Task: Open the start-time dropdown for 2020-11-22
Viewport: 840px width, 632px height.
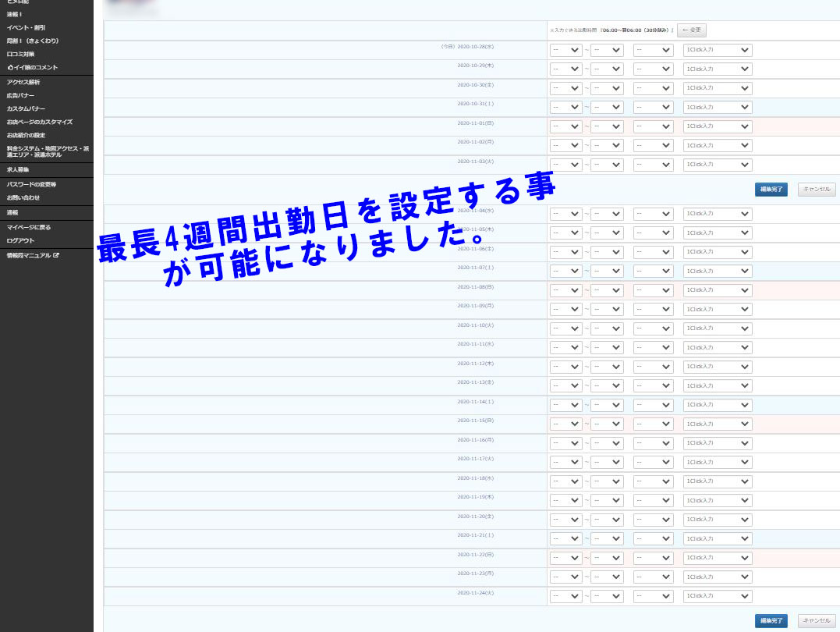Action: (x=565, y=558)
